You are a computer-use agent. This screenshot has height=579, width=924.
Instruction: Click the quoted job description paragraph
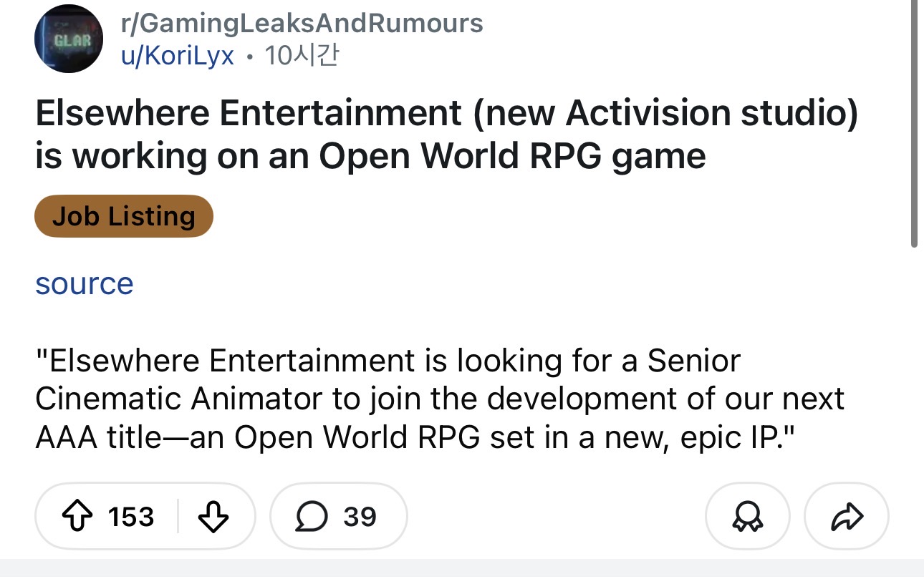(439, 399)
